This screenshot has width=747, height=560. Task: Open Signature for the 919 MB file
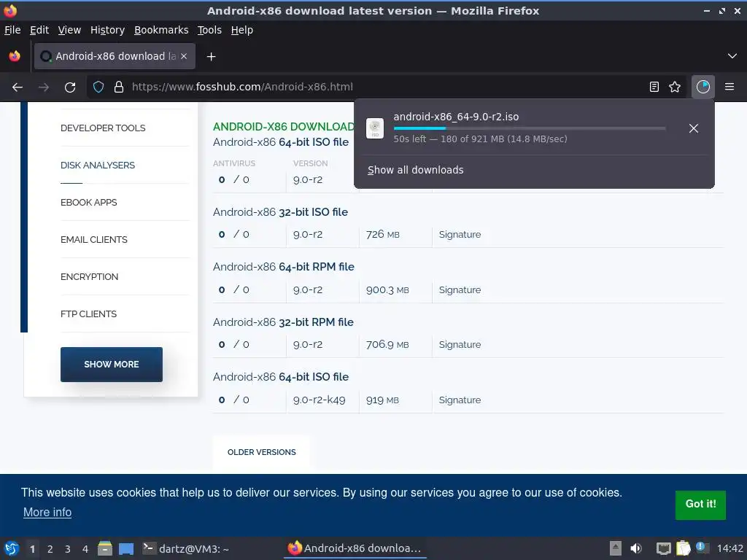coord(460,400)
